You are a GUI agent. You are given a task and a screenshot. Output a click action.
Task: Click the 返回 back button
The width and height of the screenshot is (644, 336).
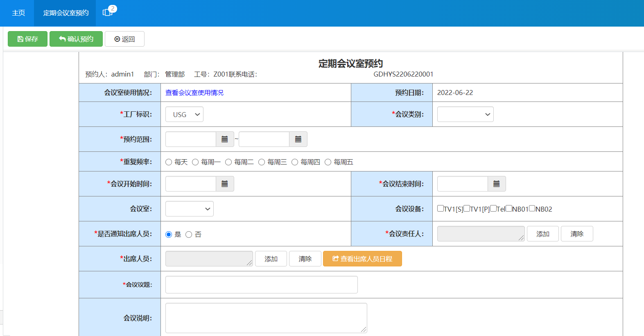pos(124,39)
